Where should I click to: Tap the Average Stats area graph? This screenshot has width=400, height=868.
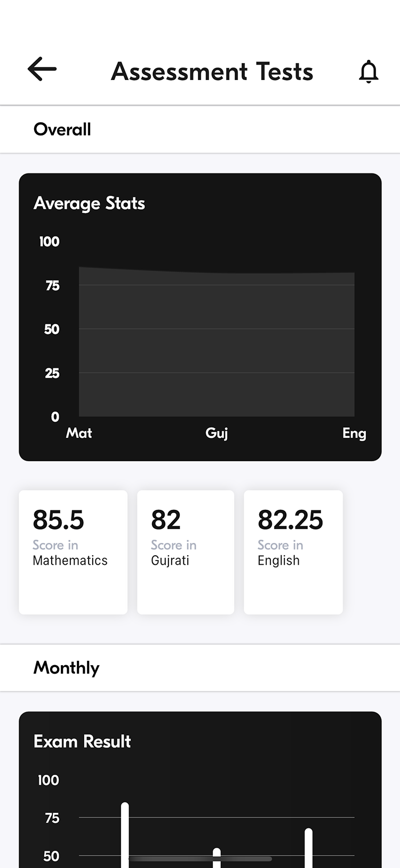pyautogui.click(x=217, y=342)
